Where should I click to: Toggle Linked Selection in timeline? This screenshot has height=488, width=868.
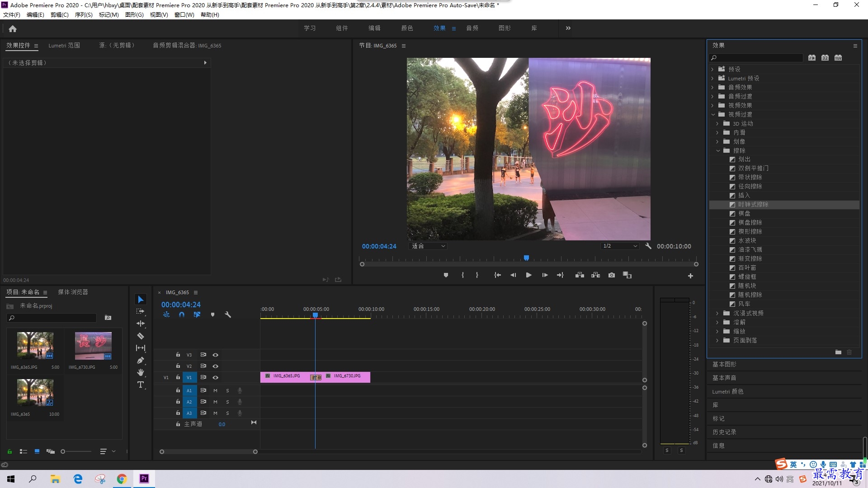point(197,314)
